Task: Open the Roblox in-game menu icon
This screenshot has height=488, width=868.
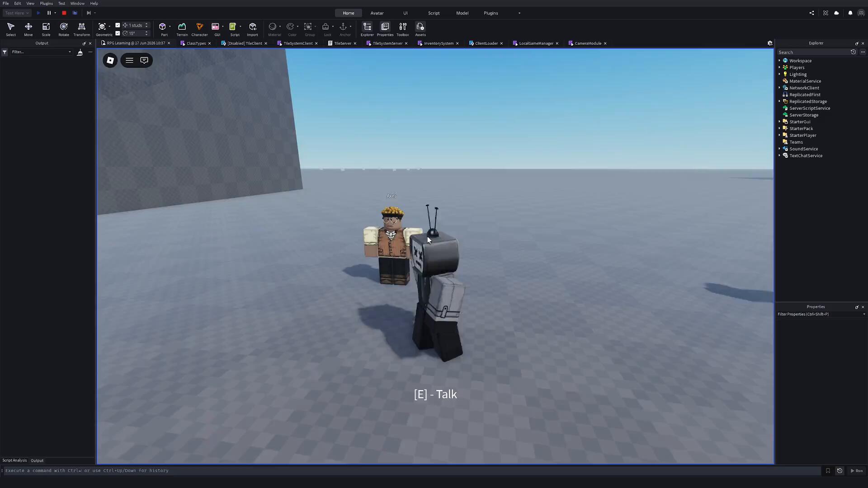Action: pyautogui.click(x=110, y=60)
